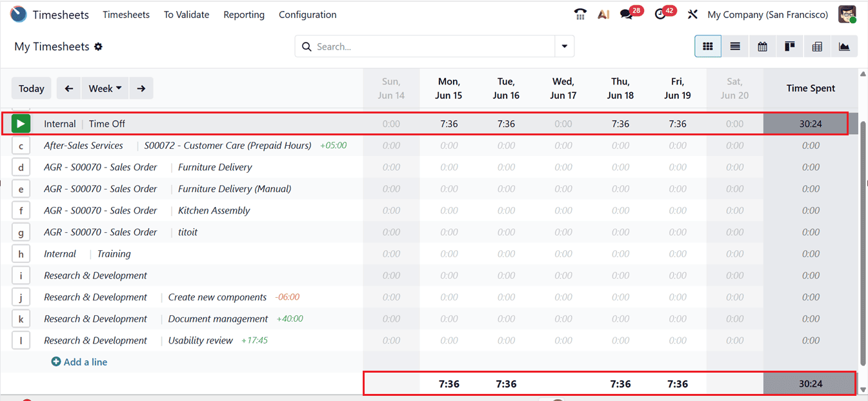Viewport: 868px width, 401px height.
Task: Click timer key 'g' for titoit
Action: pos(21,232)
